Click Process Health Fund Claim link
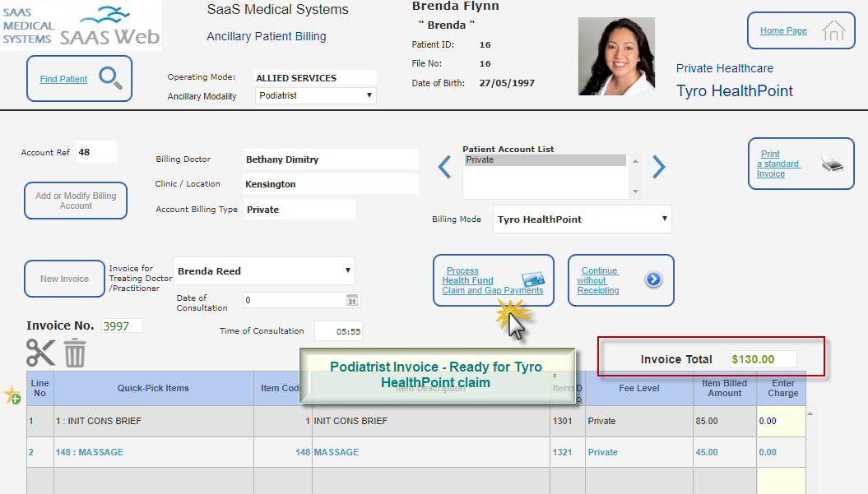This screenshot has width=868, height=494. pos(492,280)
